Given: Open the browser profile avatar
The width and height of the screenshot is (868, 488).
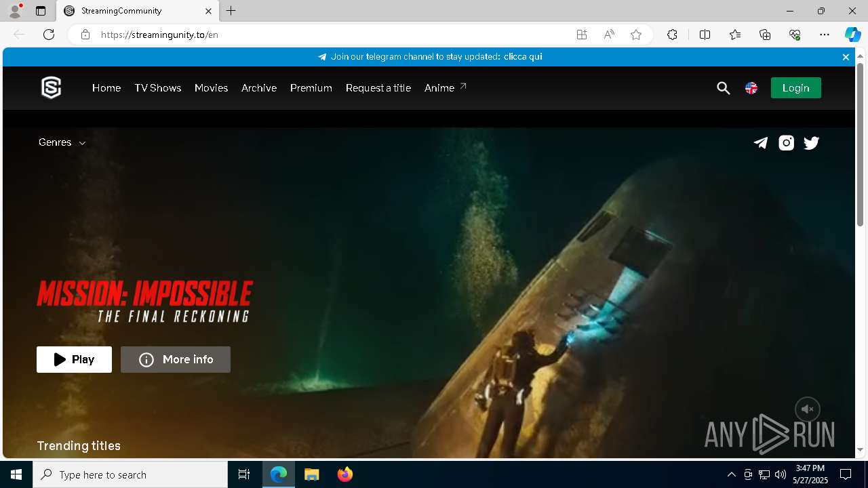Looking at the screenshot, I should (x=15, y=11).
